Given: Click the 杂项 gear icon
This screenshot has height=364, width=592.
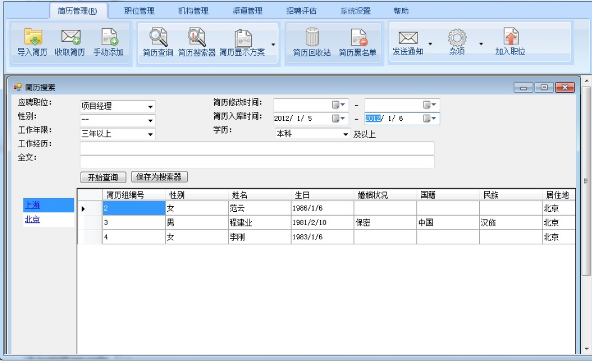Looking at the screenshot, I should (457, 38).
